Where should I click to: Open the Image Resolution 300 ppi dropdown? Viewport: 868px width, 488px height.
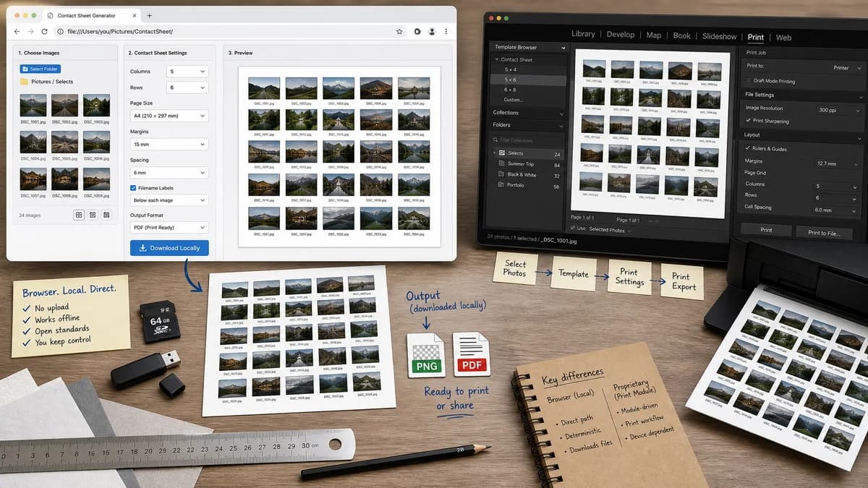[838, 110]
